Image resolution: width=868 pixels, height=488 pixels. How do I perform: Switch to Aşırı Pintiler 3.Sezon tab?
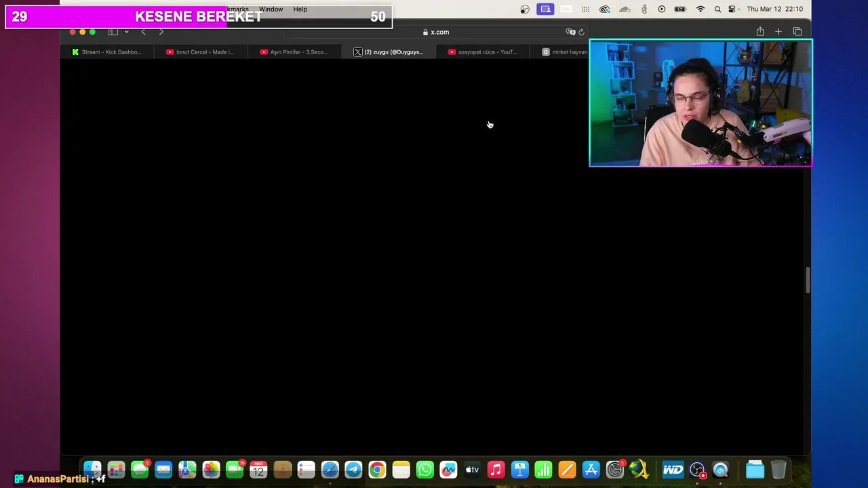(294, 52)
